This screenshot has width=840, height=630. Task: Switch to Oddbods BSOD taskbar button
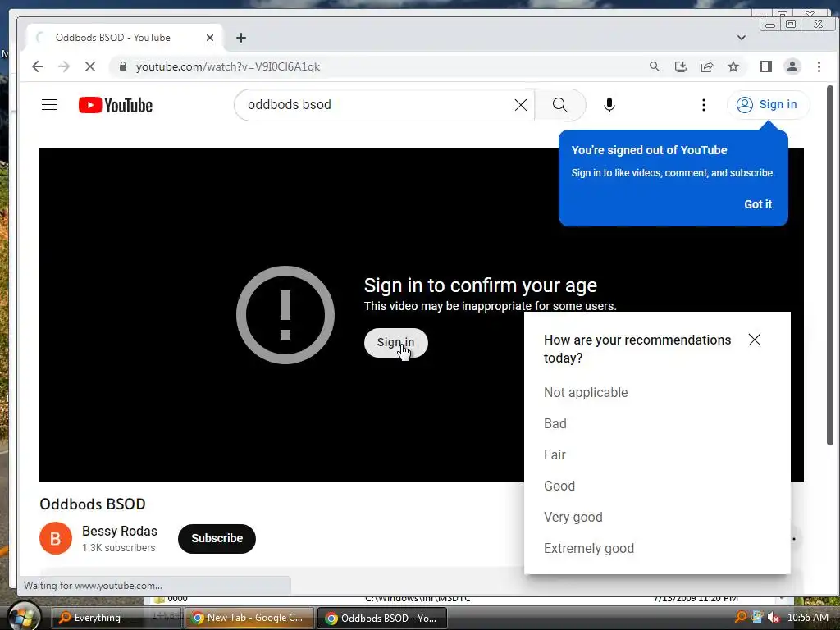pos(381,619)
